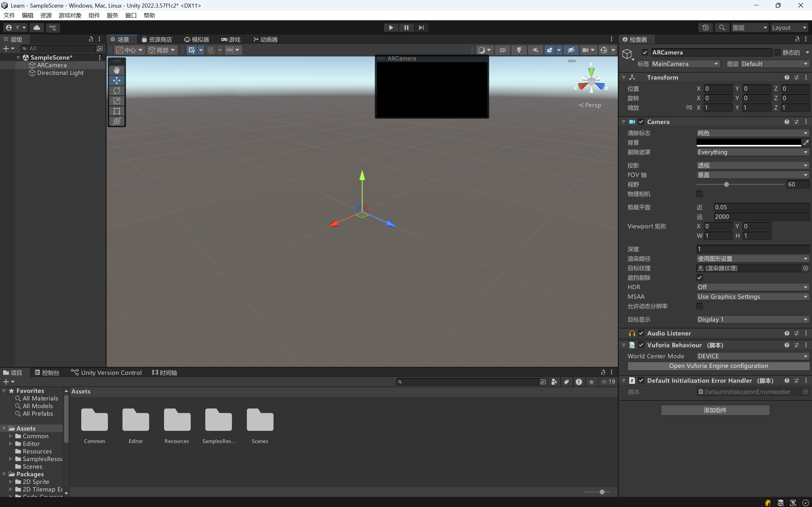The width and height of the screenshot is (812, 507).
Task: Click the undo history icon
Action: point(705,28)
